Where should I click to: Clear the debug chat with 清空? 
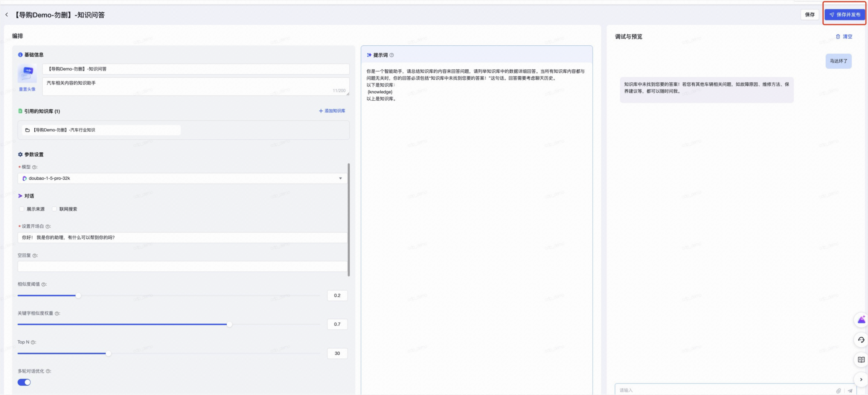(x=844, y=37)
